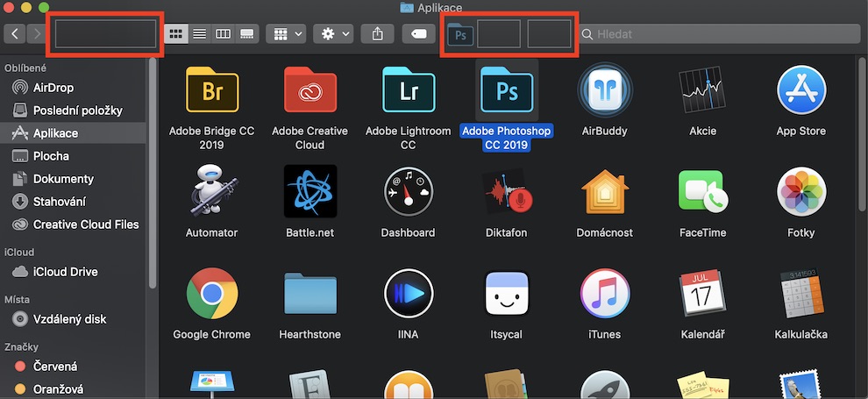Screen dimensions: 868x399
Task: Select the Stickies yellow notes icon
Action: (702, 385)
